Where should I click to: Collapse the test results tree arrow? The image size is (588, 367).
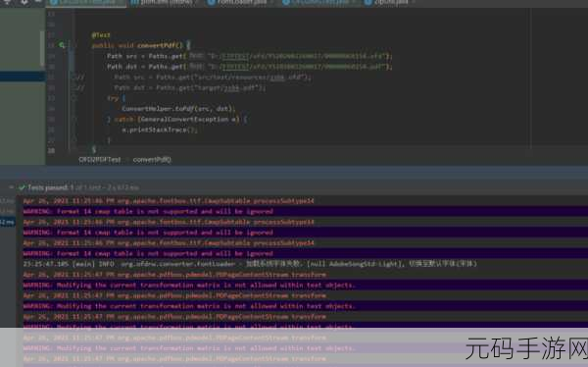tap(11, 187)
